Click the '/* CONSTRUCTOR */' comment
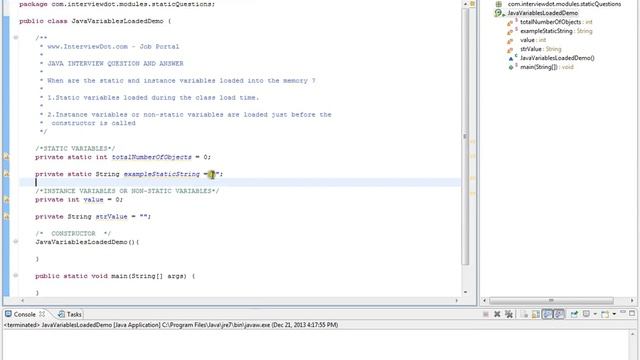The height and width of the screenshot is (360, 640). point(73,233)
